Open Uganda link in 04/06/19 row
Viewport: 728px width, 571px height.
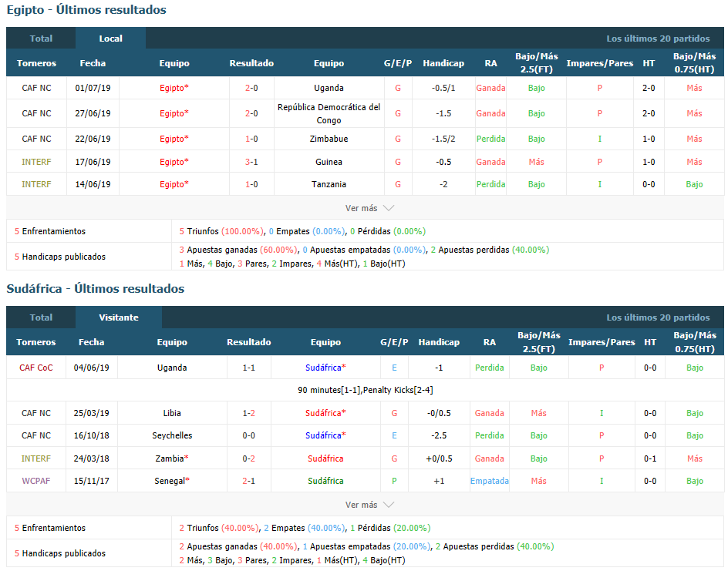click(x=172, y=368)
